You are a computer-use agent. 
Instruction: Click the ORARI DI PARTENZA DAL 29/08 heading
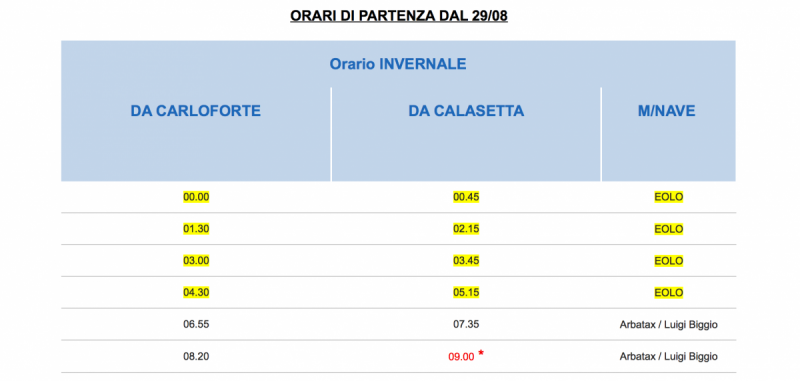pyautogui.click(x=399, y=15)
